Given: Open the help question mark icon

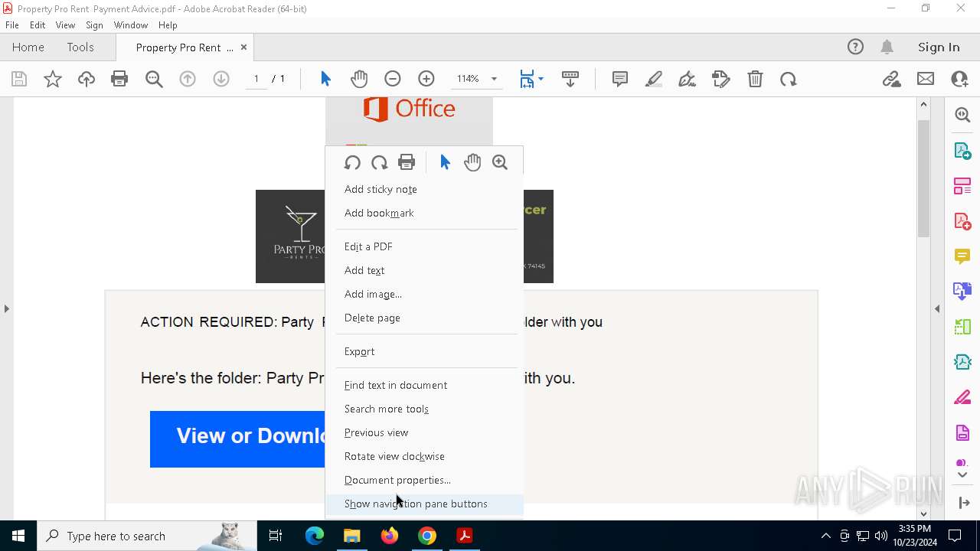Looking at the screenshot, I should (x=855, y=47).
